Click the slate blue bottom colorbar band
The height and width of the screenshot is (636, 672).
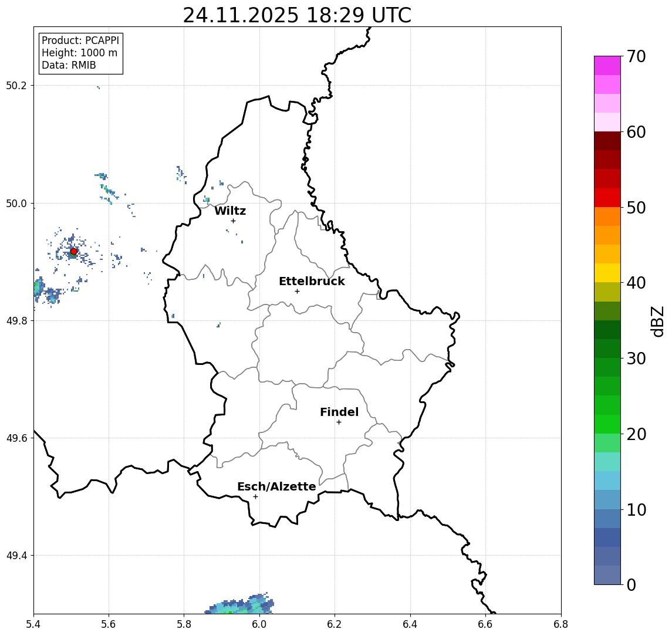[607, 575]
